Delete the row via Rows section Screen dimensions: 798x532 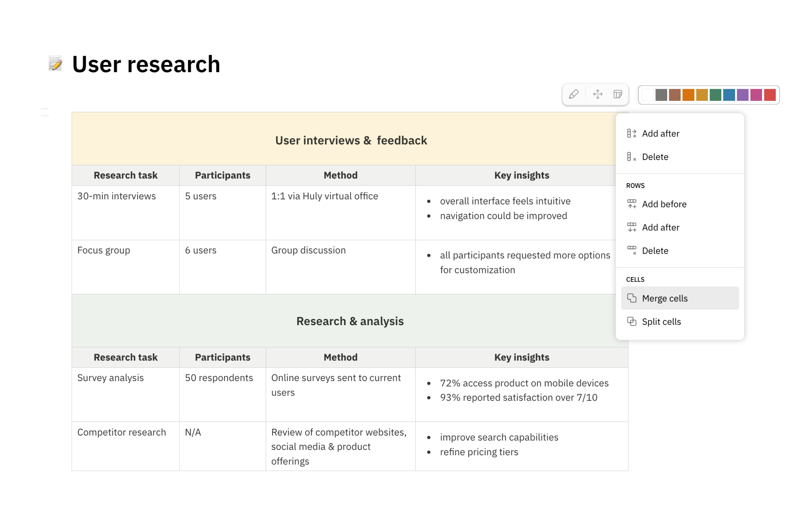click(x=655, y=251)
